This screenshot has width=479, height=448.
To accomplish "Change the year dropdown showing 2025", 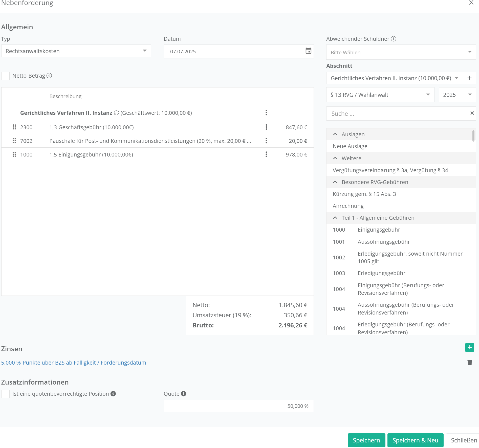I will point(457,95).
